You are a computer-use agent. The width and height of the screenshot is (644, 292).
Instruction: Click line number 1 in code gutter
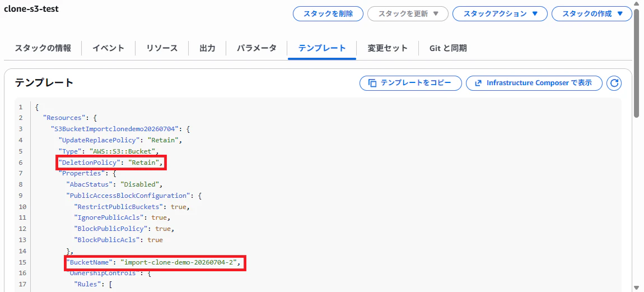click(21, 108)
